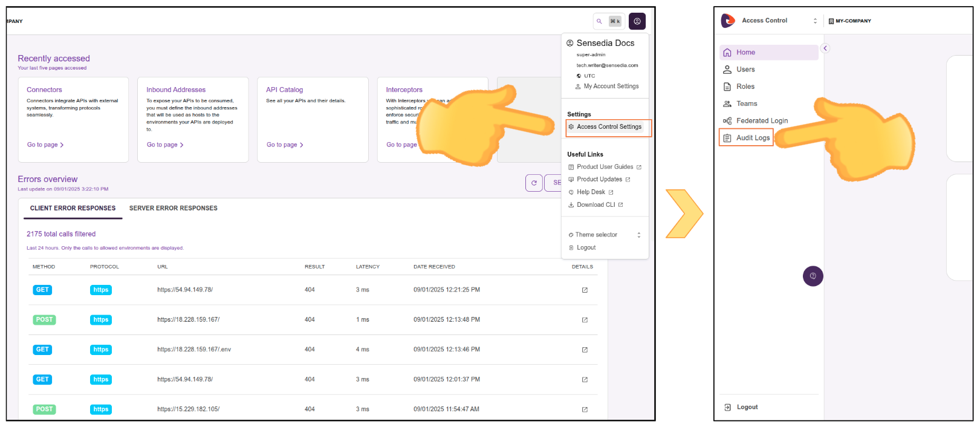Open the Product User Guides link
The image size is (980, 427).
point(605,167)
